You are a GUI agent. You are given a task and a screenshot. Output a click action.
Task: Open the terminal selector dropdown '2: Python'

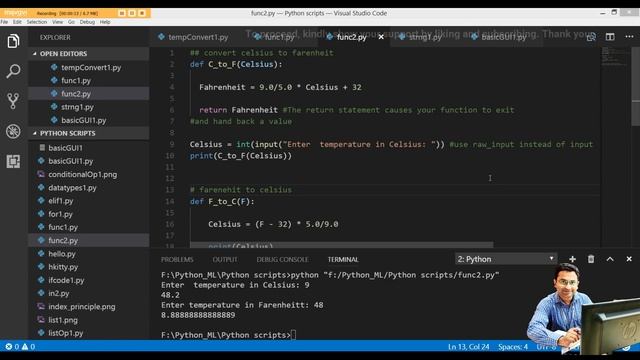click(506, 259)
